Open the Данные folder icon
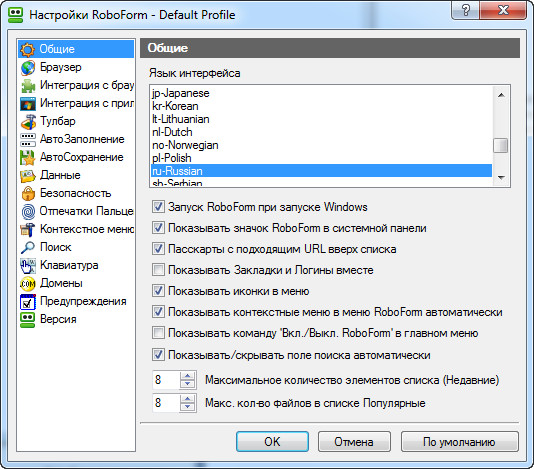This screenshot has width=534, height=469. (28, 175)
